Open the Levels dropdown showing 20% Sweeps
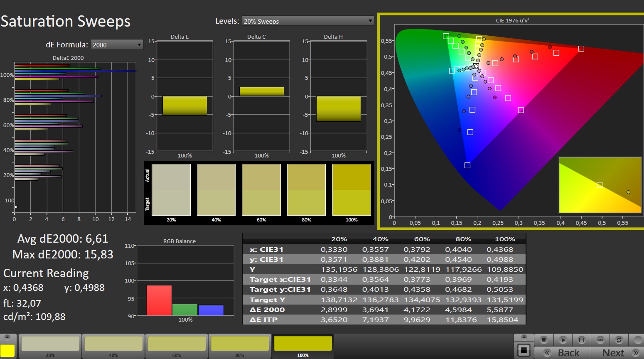 click(x=308, y=21)
